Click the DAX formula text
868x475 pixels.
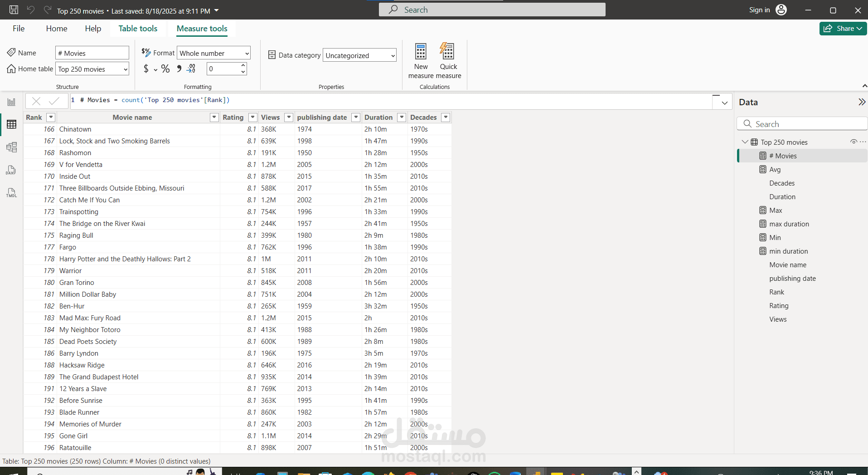point(155,100)
